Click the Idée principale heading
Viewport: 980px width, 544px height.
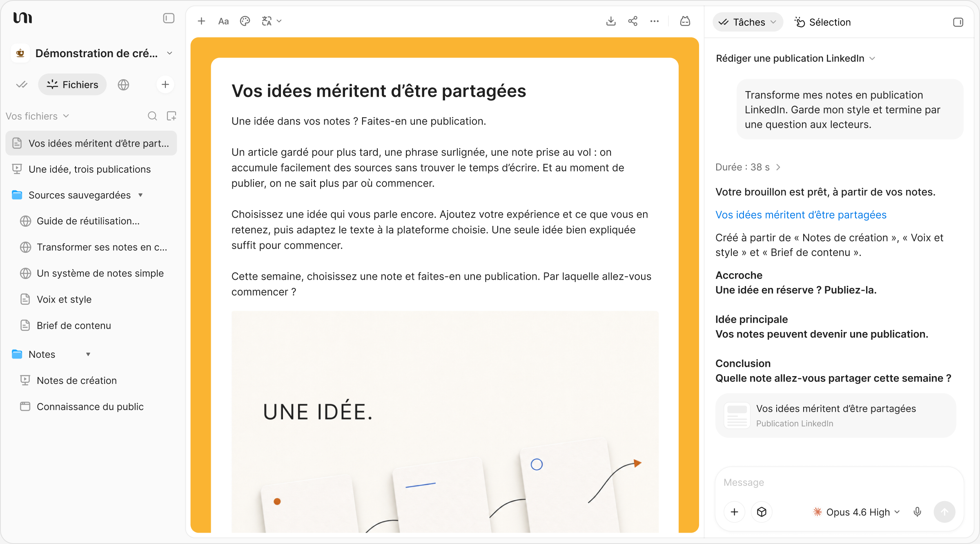[x=751, y=319]
